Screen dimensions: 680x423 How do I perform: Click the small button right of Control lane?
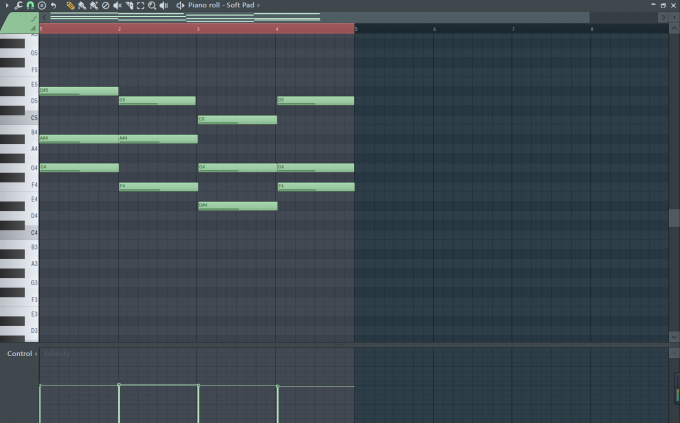[x=674, y=353]
